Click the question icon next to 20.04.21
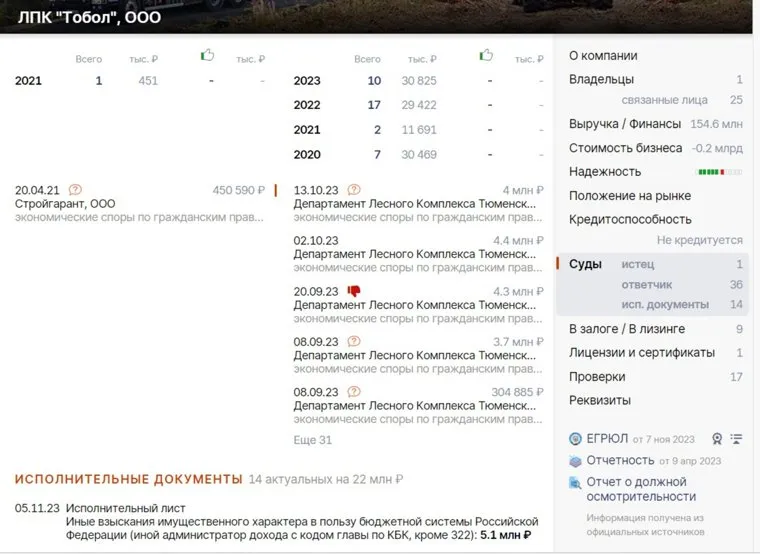Viewport: 760px width, 554px height. coord(75,190)
